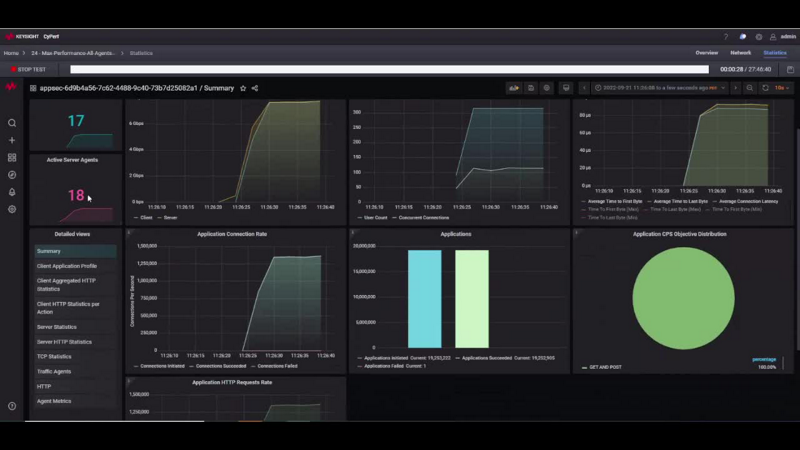Image resolution: width=800 pixels, height=450 pixels.
Task: Go to Home breadcrumb
Action: [x=11, y=53]
